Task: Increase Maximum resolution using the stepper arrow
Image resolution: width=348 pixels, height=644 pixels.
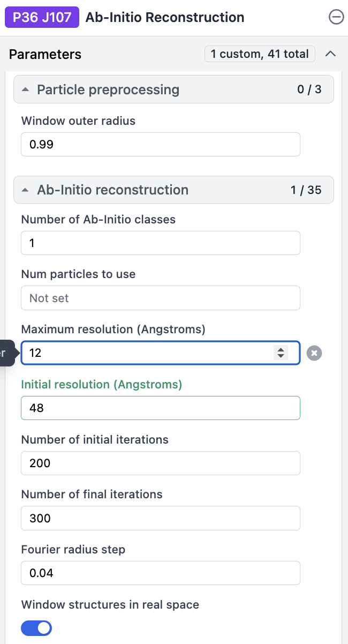Action: click(280, 349)
